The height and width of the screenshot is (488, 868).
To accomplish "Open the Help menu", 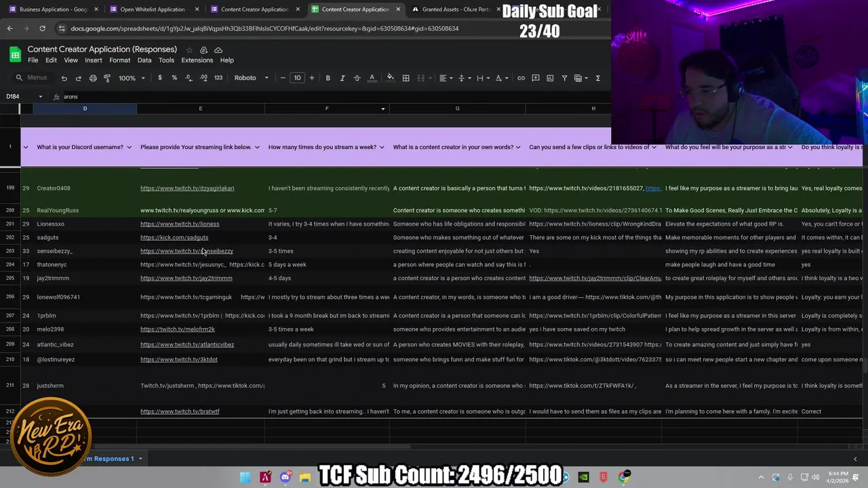I will (x=226, y=60).
